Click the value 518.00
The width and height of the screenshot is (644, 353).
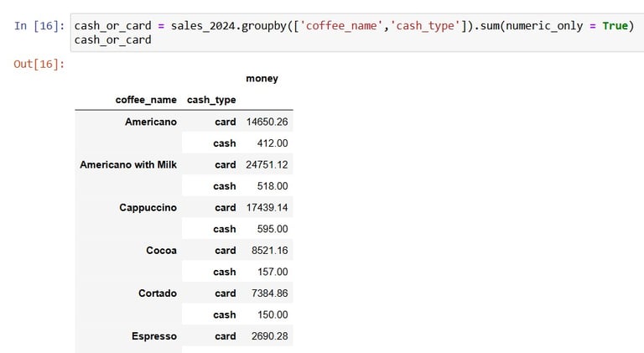(x=273, y=186)
